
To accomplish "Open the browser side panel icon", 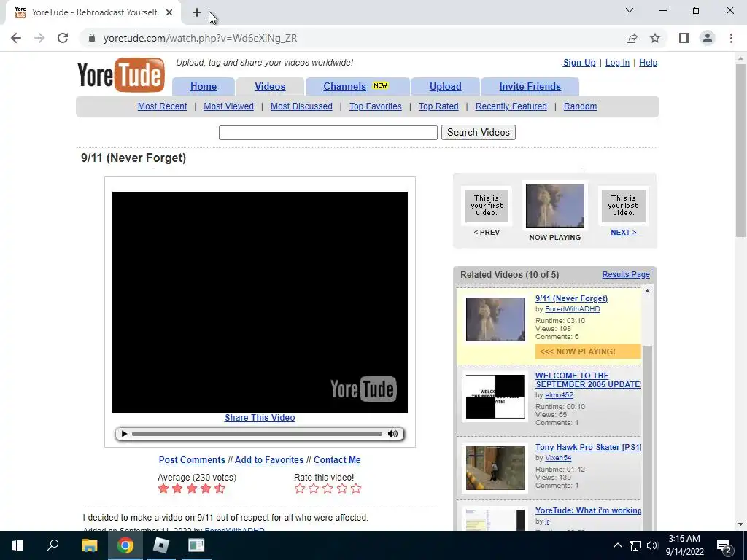I will click(684, 38).
